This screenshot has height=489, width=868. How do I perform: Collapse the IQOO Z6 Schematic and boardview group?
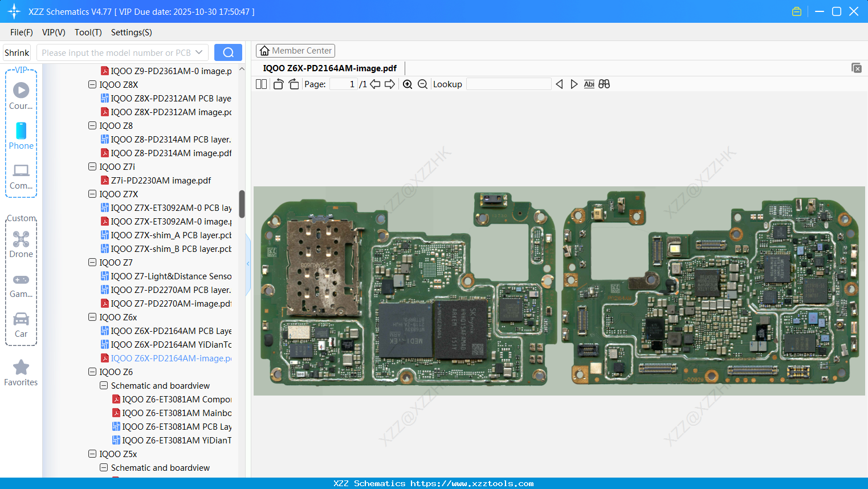click(104, 385)
